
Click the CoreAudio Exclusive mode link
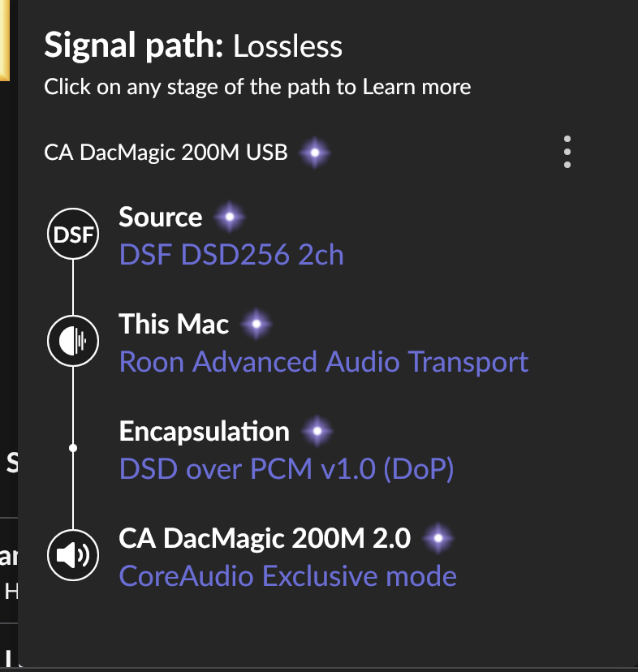[287, 576]
